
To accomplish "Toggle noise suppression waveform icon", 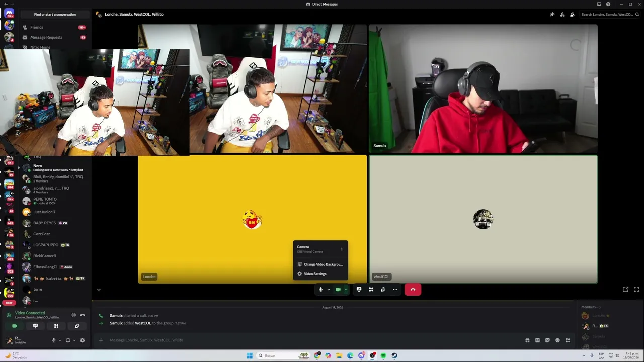I will click(73, 315).
